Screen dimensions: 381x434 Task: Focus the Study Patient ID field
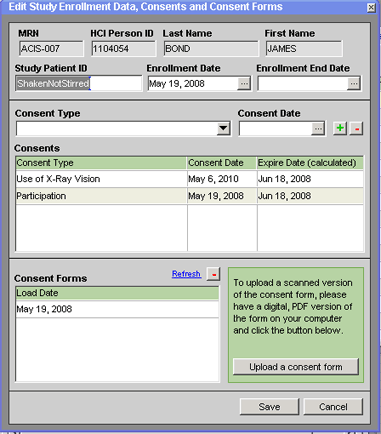click(79, 83)
